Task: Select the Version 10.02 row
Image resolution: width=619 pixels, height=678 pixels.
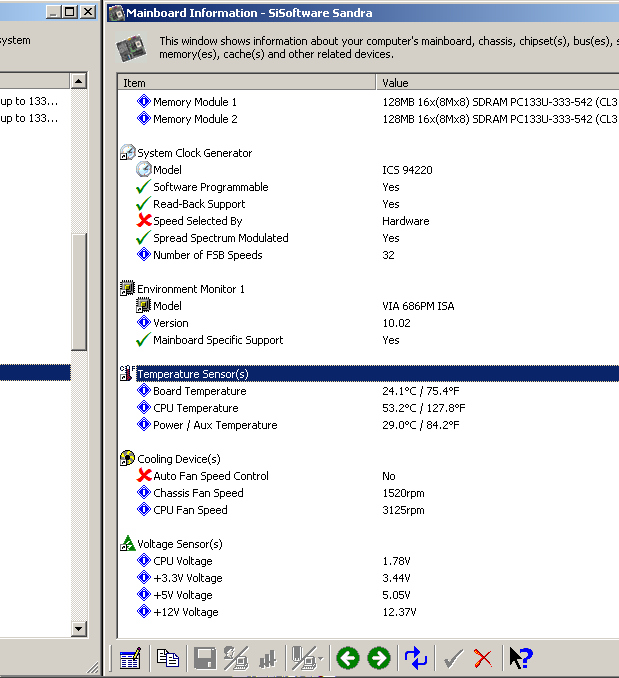Action: tap(368, 323)
